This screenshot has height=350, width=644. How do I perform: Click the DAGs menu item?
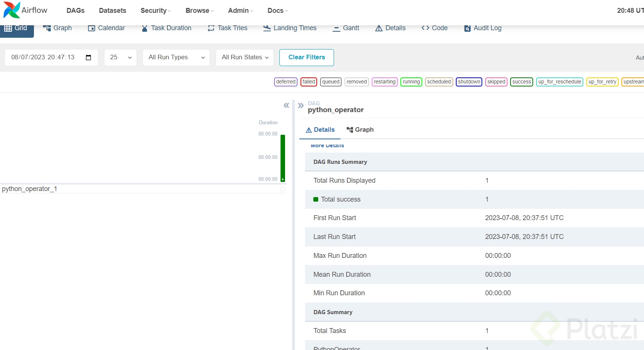click(75, 11)
